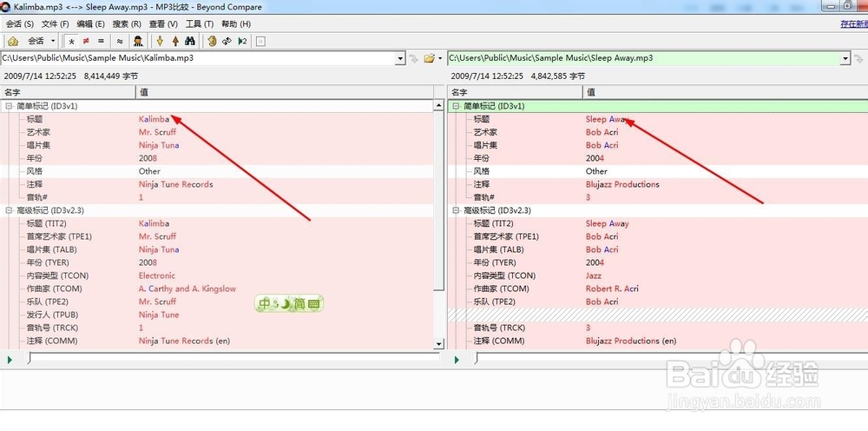Open the 帮助 (H) menu
The image size is (868, 431).
236,23
